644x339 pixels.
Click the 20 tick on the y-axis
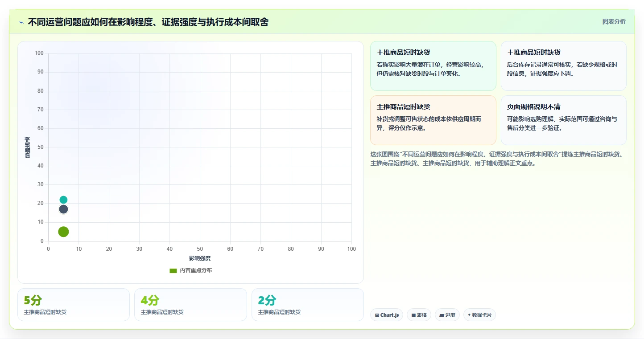[x=41, y=203]
